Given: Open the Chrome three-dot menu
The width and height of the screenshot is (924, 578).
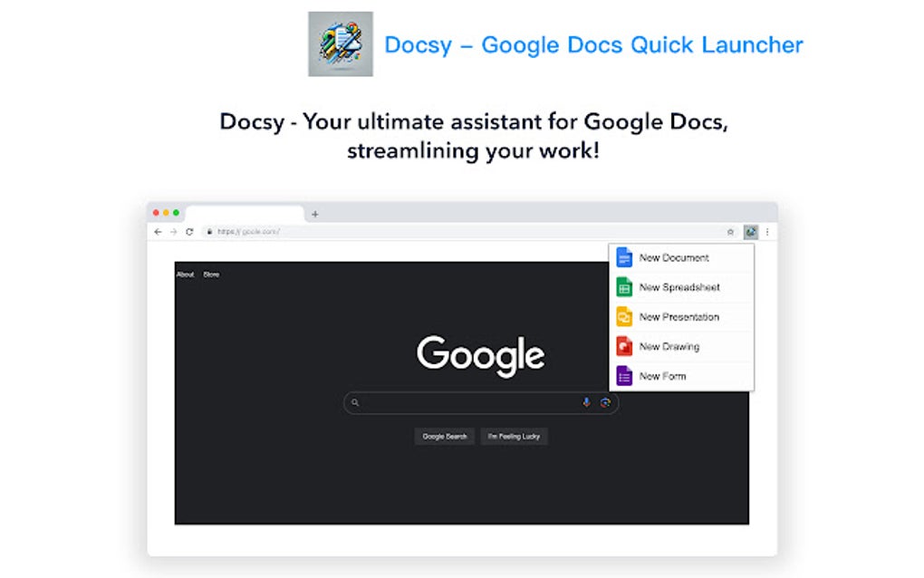Looking at the screenshot, I should (767, 232).
